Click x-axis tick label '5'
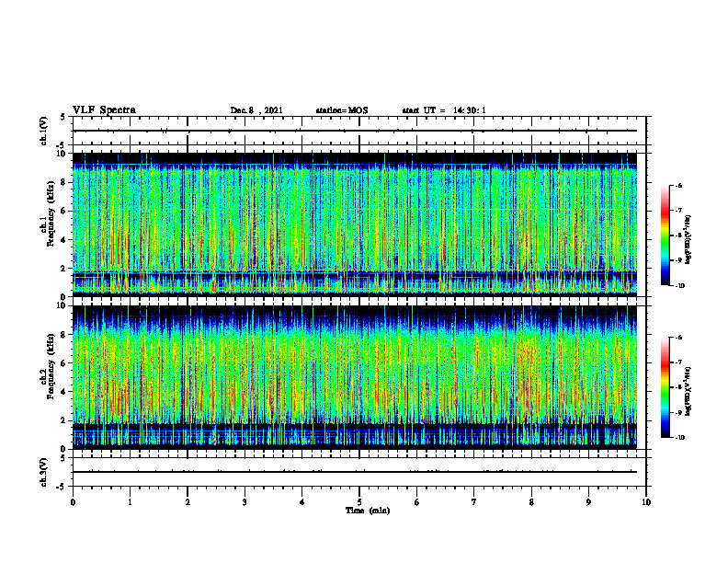This screenshot has width=728, height=563. (359, 502)
